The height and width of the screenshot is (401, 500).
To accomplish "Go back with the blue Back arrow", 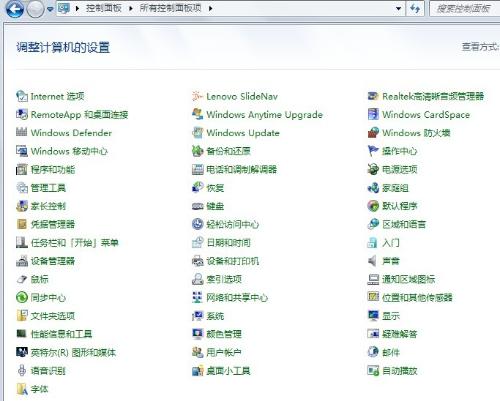I will (15, 9).
